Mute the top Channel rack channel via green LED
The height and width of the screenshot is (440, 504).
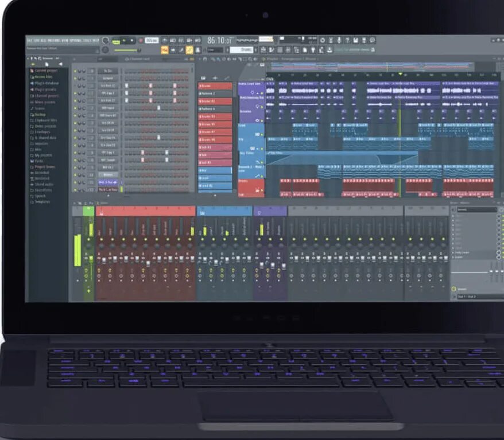[76, 71]
